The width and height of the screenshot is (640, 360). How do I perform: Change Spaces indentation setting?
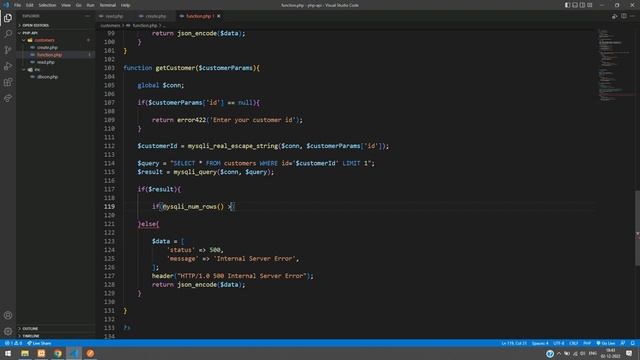click(x=540, y=343)
